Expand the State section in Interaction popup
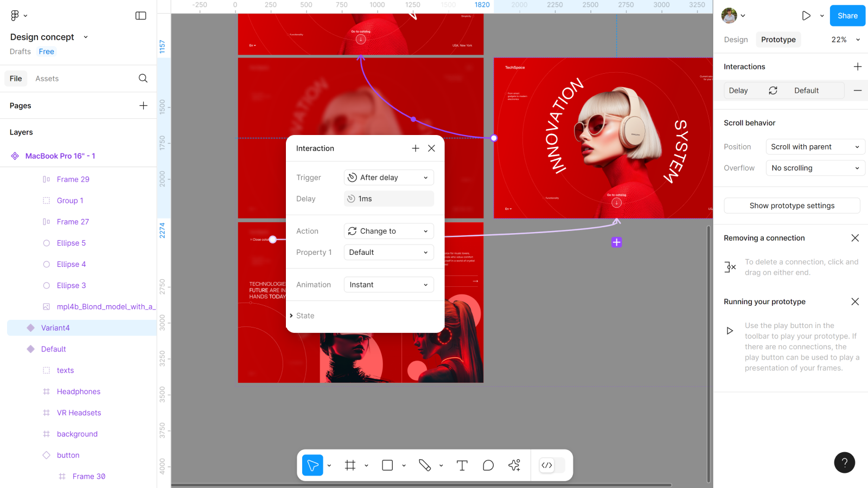The height and width of the screenshot is (488, 868). pos(304,316)
